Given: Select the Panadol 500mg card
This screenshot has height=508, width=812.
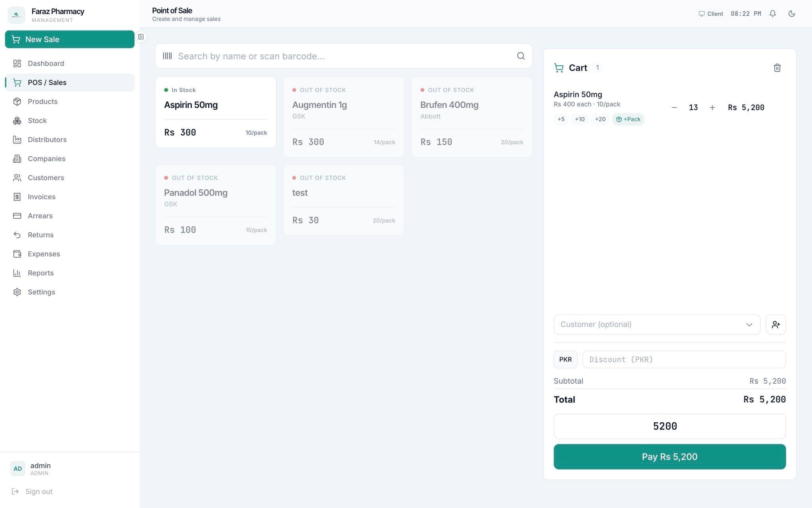Looking at the screenshot, I should tap(215, 205).
